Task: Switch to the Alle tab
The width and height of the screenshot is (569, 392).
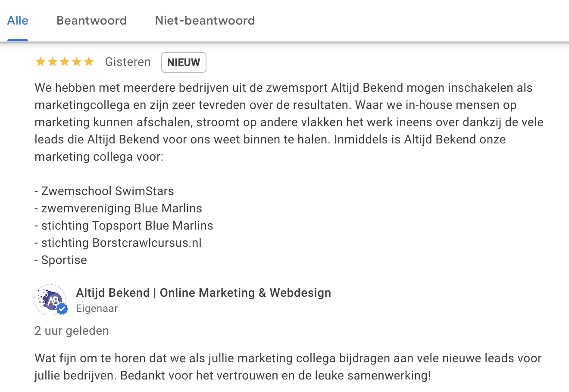Action: pyautogui.click(x=18, y=21)
